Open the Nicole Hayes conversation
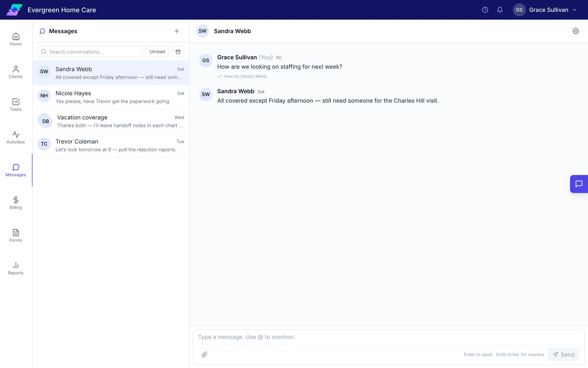The image size is (588, 368). [x=111, y=97]
